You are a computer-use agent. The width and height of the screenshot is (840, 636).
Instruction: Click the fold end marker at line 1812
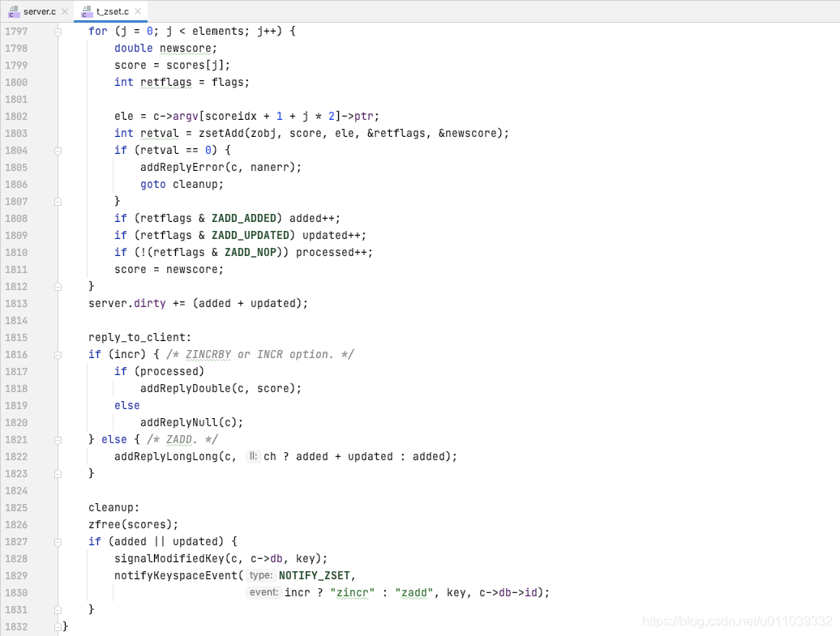(x=58, y=287)
